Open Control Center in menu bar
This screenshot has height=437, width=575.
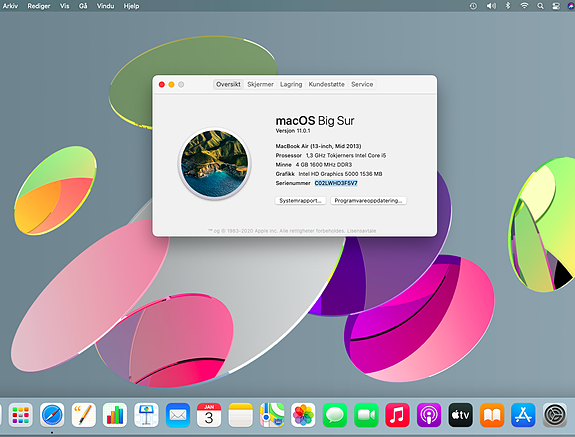[556, 6]
